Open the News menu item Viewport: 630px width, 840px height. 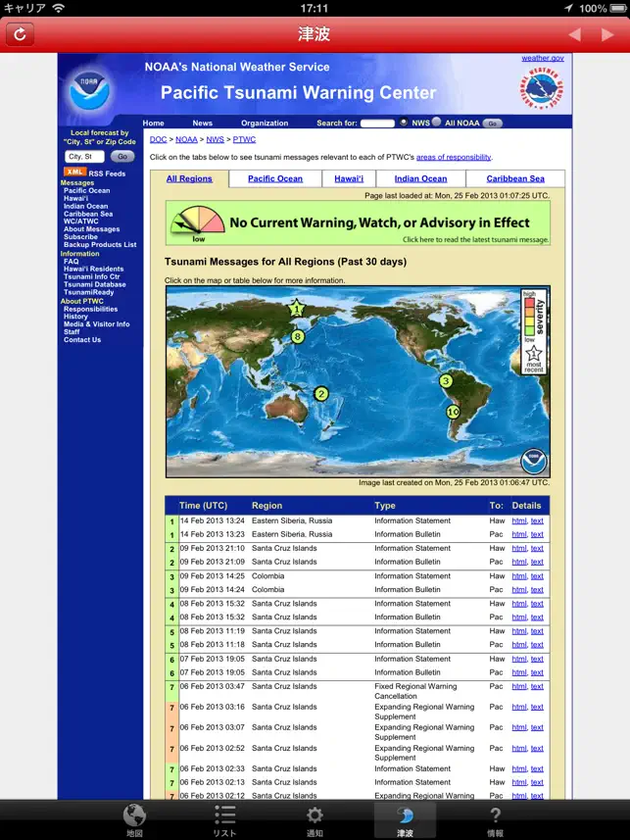click(203, 124)
